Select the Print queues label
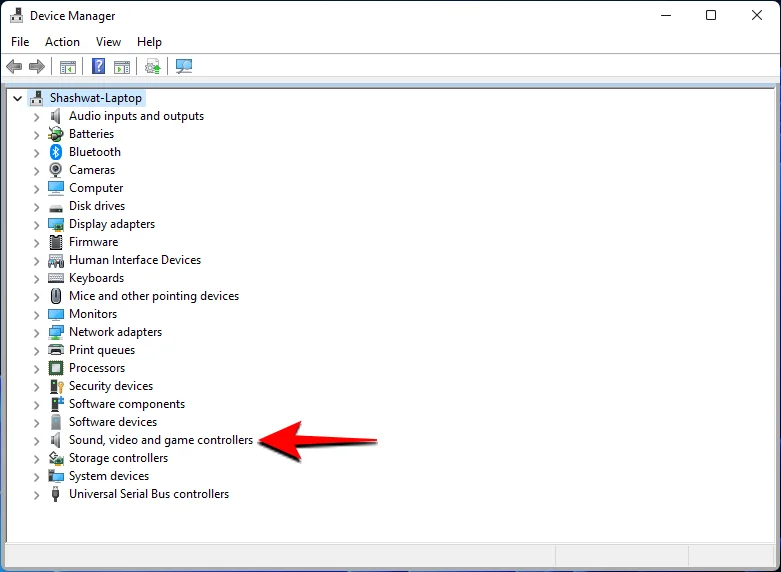Screen dimensions: 781x572 pos(102,350)
